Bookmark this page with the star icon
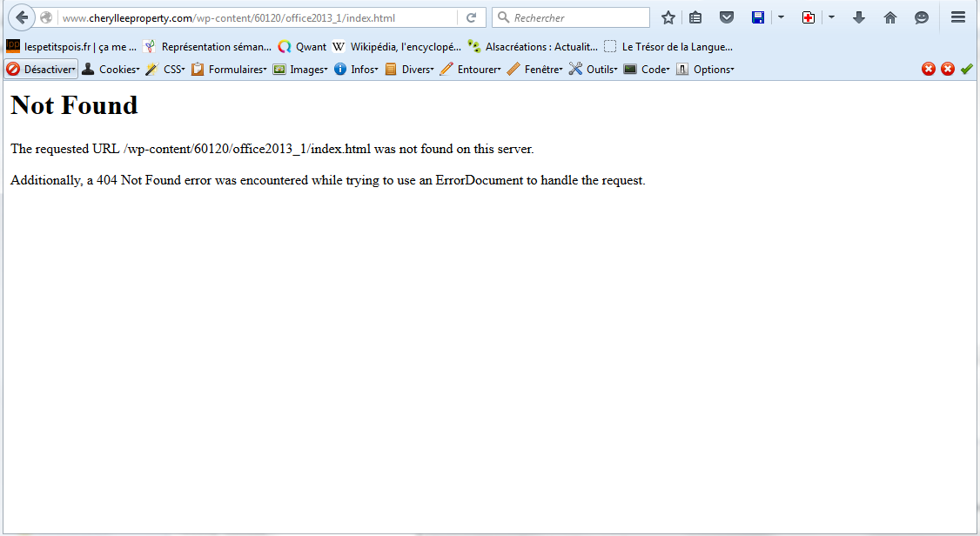Screen dimensions: 980x536 point(668,17)
